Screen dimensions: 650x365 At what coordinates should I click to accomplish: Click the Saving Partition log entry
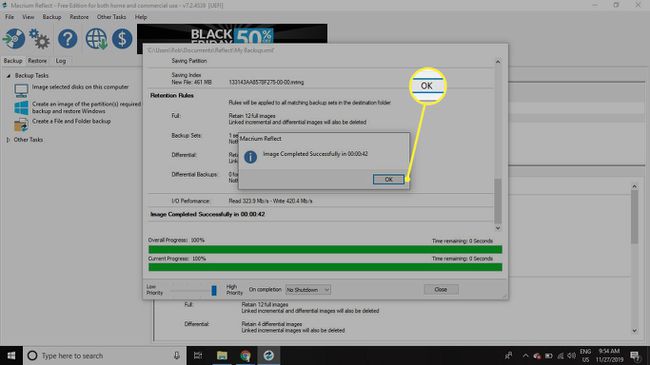click(x=189, y=61)
